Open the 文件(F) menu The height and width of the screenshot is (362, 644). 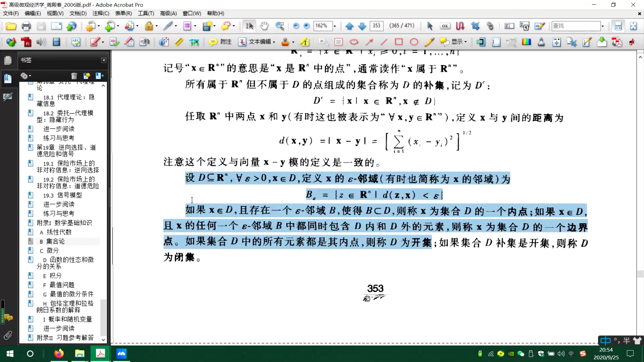pos(11,13)
